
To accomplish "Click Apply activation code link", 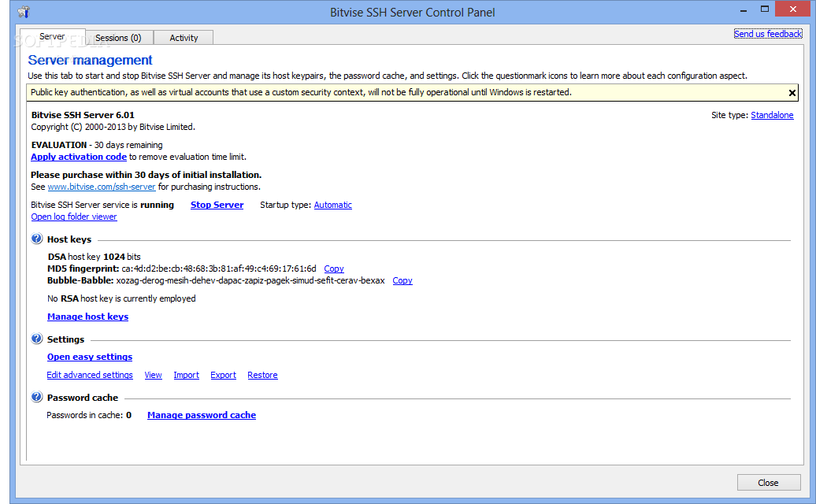I will point(79,157).
